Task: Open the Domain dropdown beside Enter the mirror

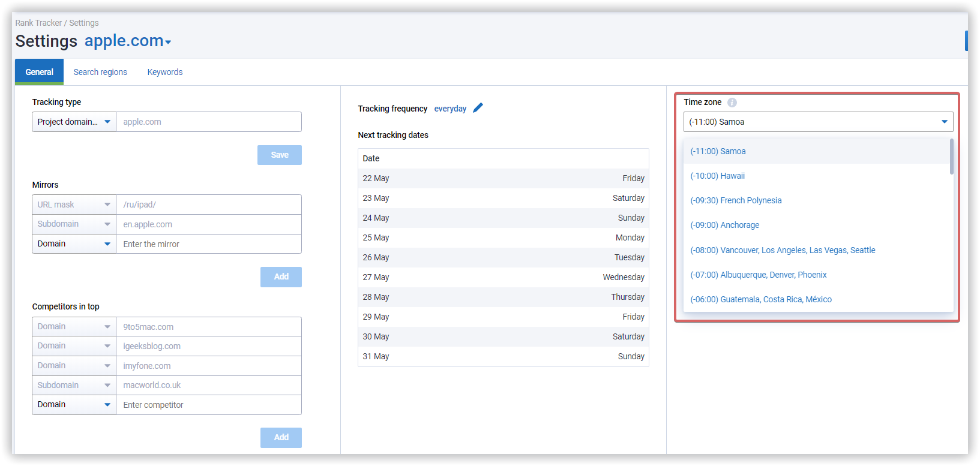Action: (74, 244)
